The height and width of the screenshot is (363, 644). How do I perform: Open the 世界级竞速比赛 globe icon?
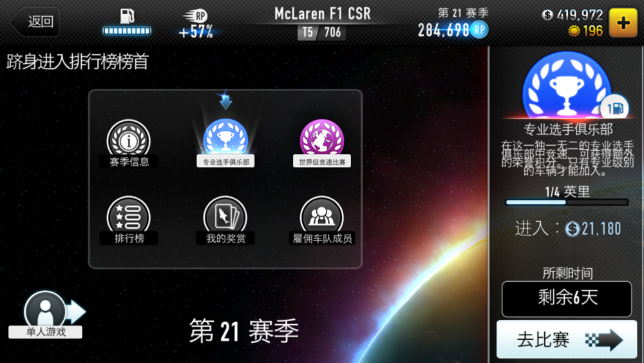pyautogui.click(x=322, y=143)
